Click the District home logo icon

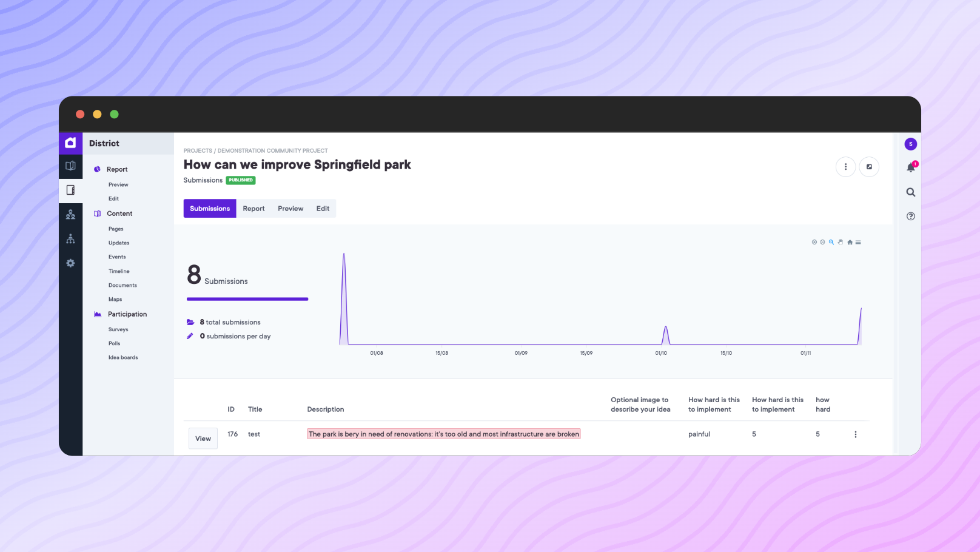pos(70,143)
